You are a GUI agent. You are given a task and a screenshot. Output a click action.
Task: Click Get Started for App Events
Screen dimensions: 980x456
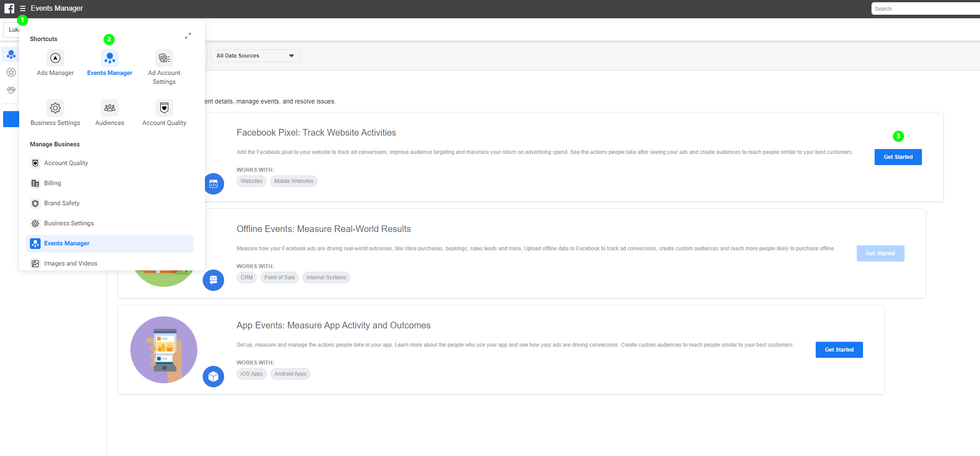click(839, 350)
